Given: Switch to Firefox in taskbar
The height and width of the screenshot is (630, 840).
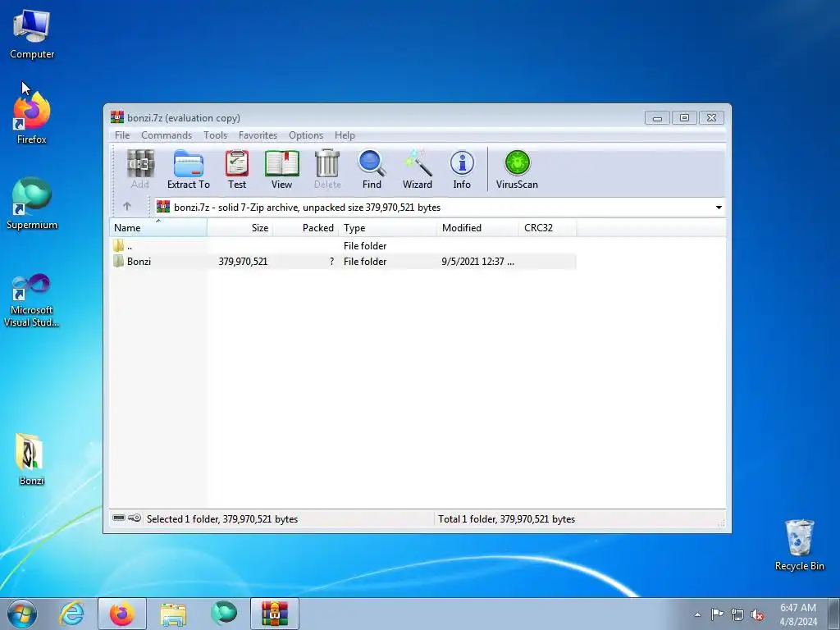Looking at the screenshot, I should pos(122,614).
